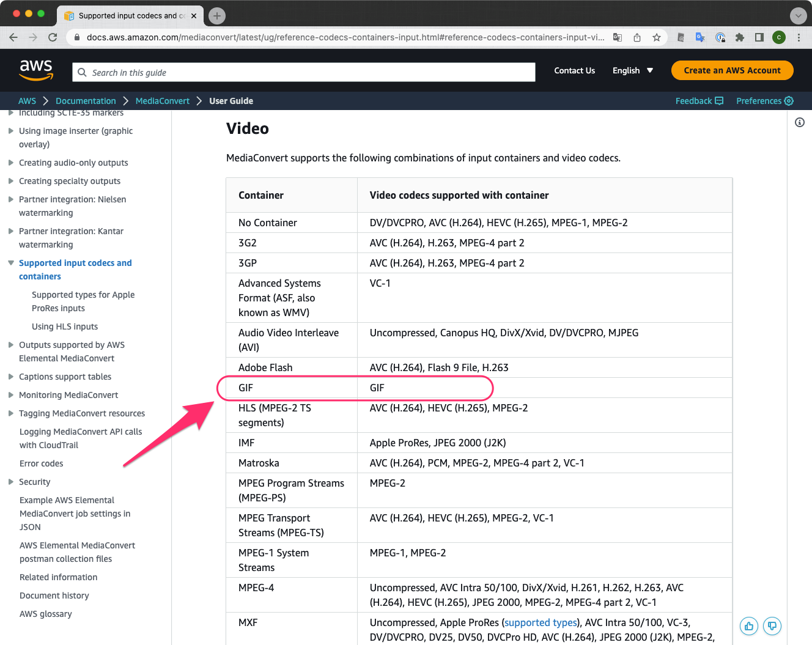The image size is (812, 645).
Task: Share this page using the share icon
Action: tap(637, 37)
